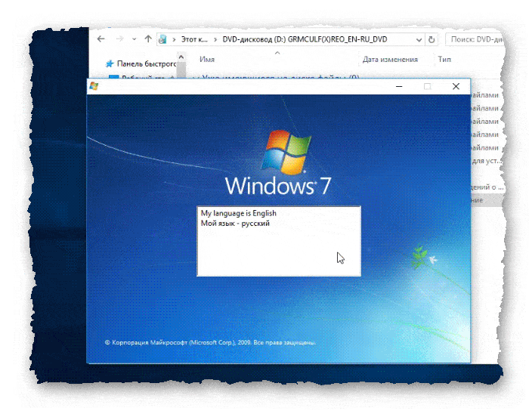Expand breadcrumb chevron before DVD-дисковод
Viewport: 532px width, 411px height.
pyautogui.click(x=215, y=40)
